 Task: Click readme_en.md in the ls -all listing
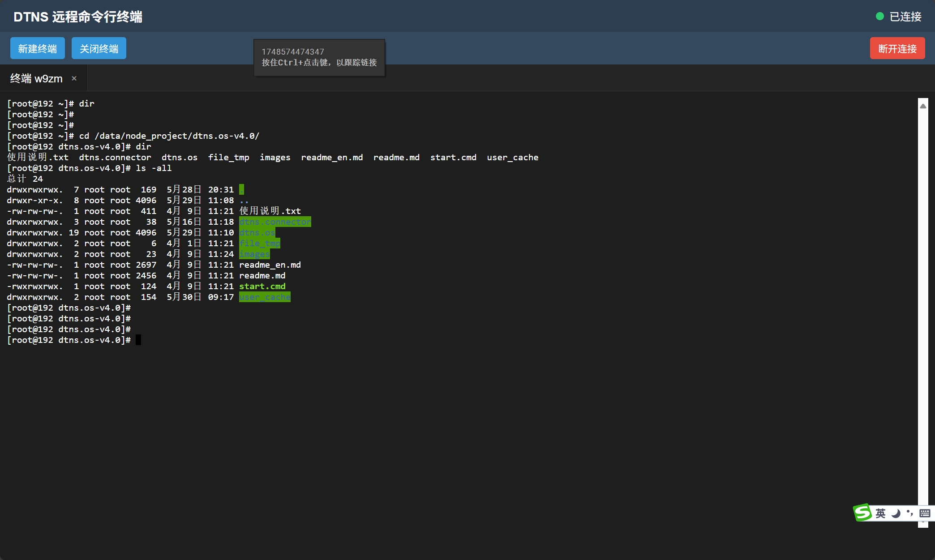tap(270, 265)
